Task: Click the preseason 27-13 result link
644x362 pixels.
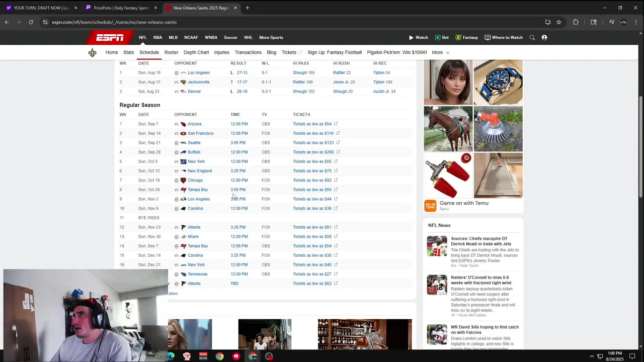Action: click(x=242, y=73)
